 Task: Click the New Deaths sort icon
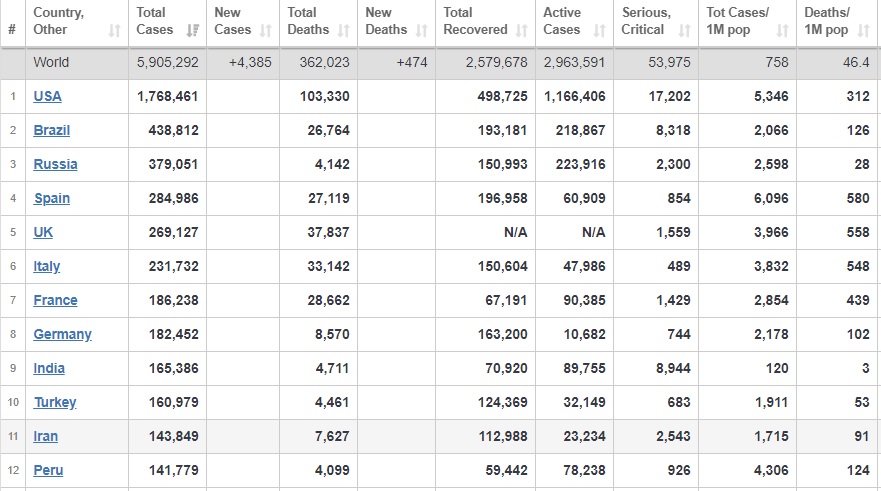point(421,30)
